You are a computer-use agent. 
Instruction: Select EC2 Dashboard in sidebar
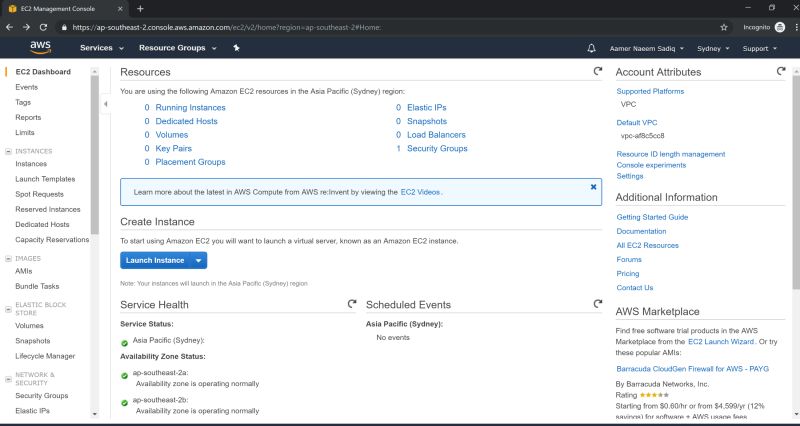pos(43,72)
